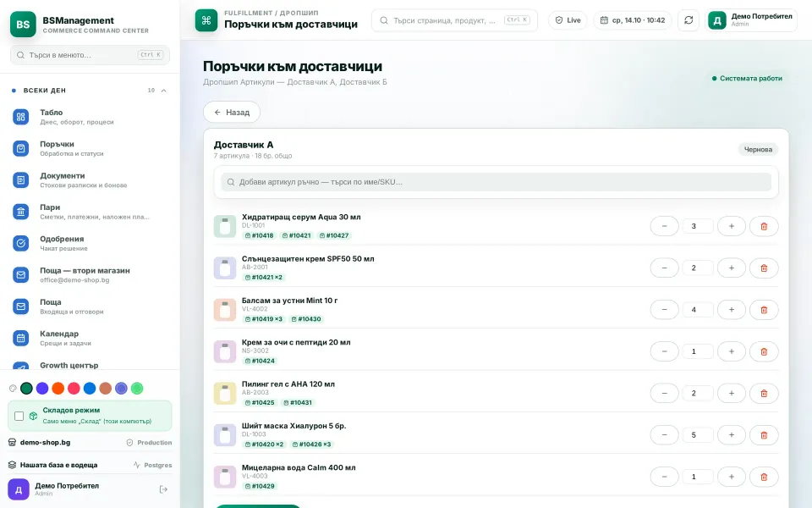
Task: Pick the orange theme color swatch
Action: 58,389
